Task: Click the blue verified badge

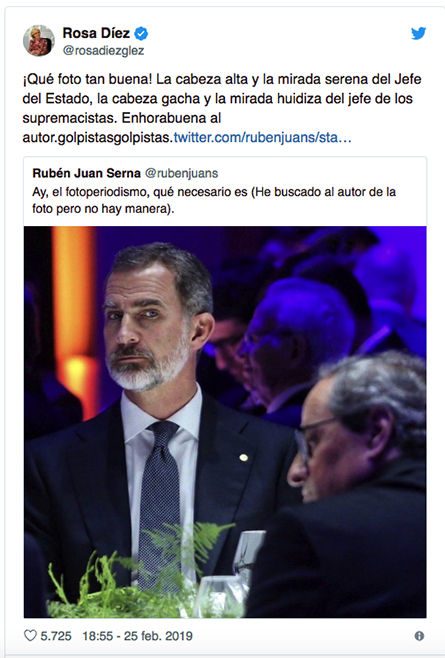Action: click(141, 33)
